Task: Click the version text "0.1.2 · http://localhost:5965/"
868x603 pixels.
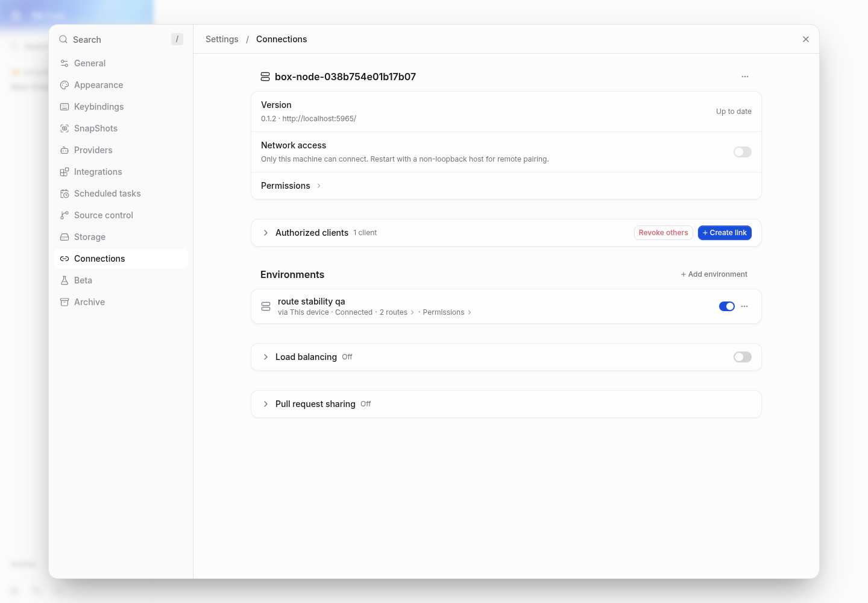Action: pyautogui.click(x=309, y=119)
